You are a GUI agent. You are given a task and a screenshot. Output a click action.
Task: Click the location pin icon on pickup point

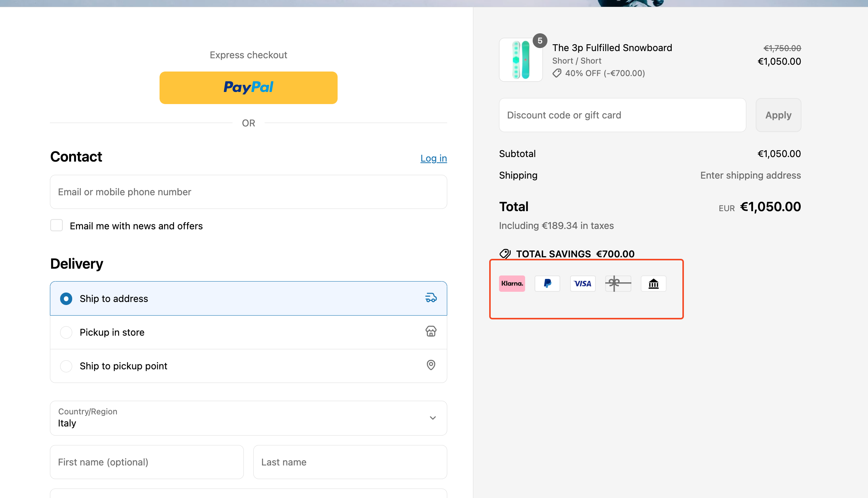(431, 365)
